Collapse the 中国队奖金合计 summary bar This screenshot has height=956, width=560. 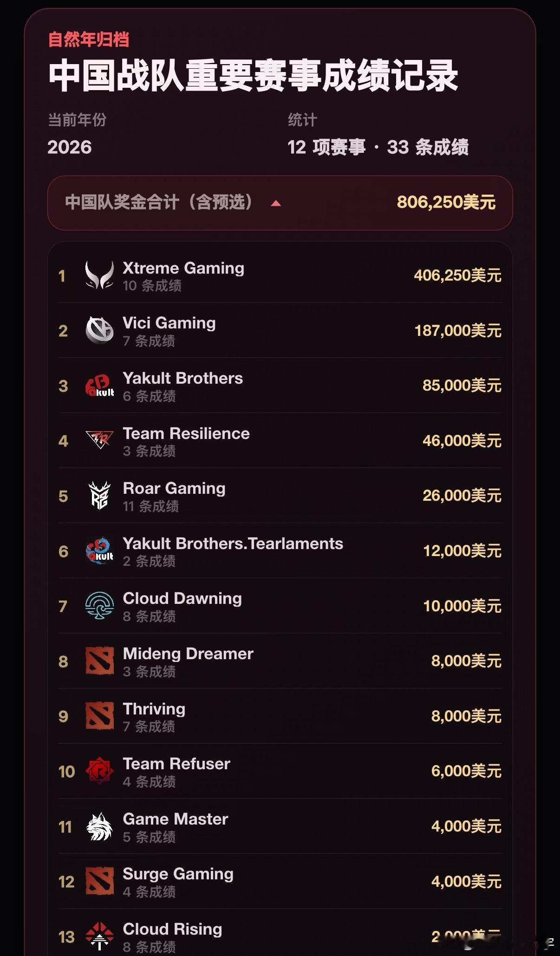pyautogui.click(x=280, y=203)
